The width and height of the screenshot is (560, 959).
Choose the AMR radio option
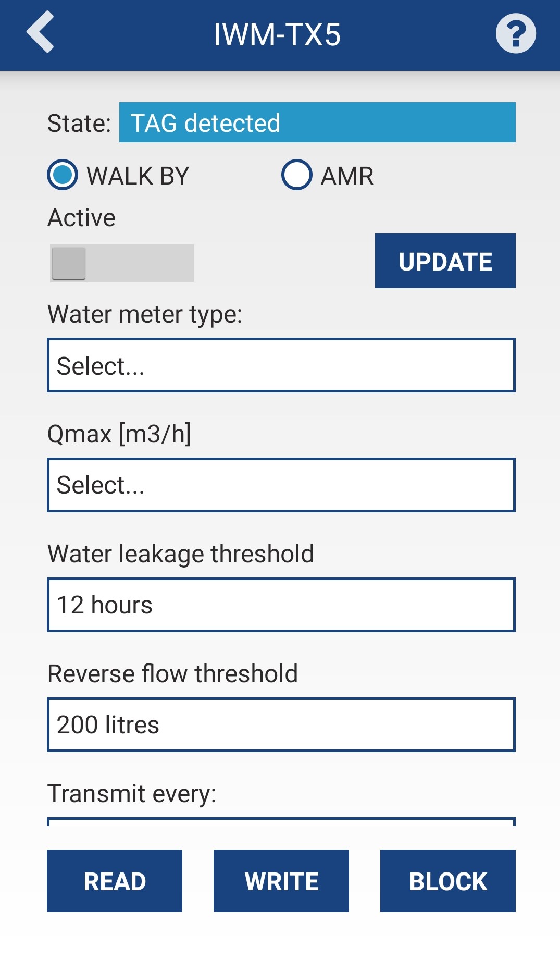click(297, 175)
